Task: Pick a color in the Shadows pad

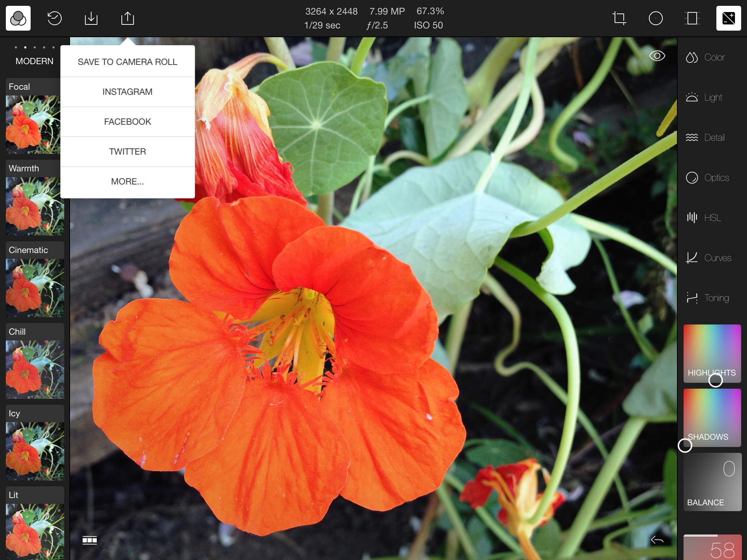Action: click(x=712, y=417)
